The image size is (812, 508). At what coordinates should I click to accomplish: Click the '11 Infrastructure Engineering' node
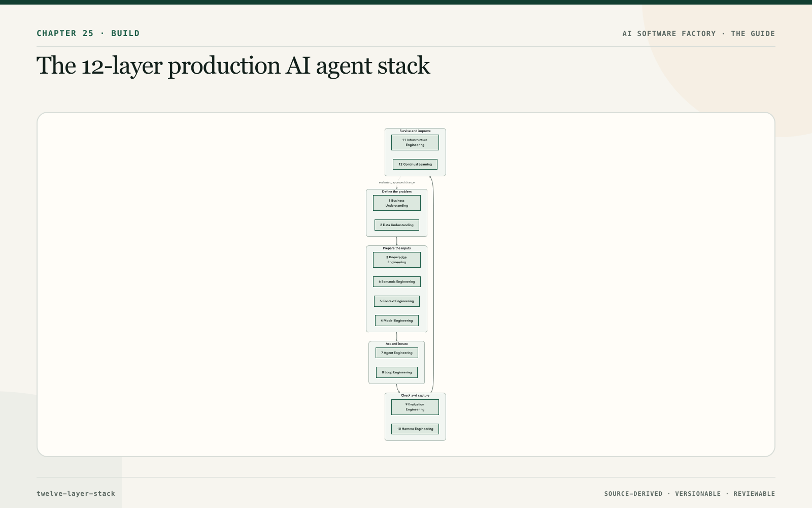415,142
